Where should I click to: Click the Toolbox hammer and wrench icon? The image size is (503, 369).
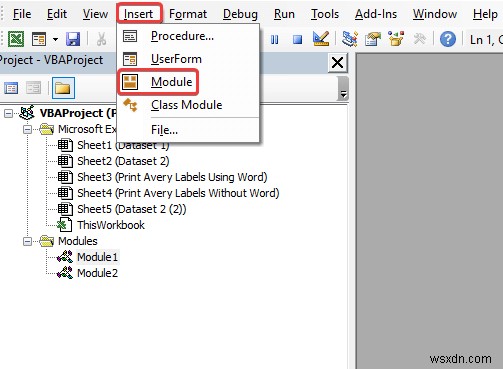pyautogui.click(x=420, y=39)
